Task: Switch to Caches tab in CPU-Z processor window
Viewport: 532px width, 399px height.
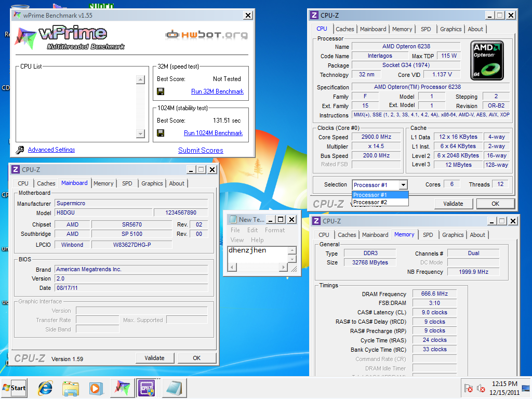Action: tap(345, 29)
